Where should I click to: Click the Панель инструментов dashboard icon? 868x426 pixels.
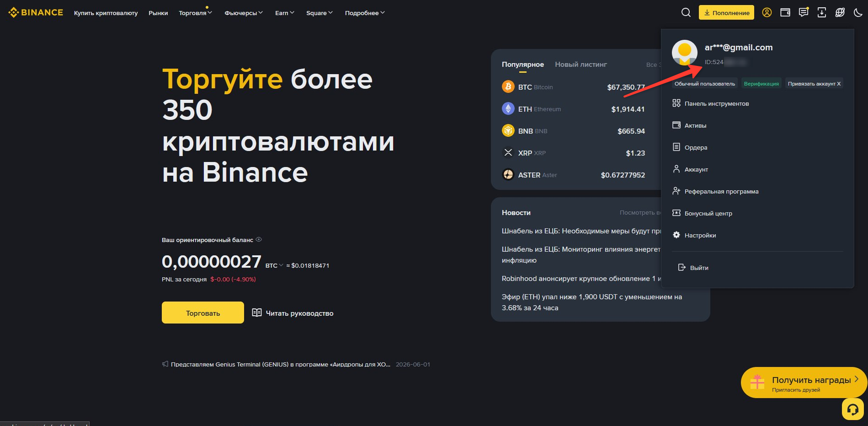click(x=676, y=103)
